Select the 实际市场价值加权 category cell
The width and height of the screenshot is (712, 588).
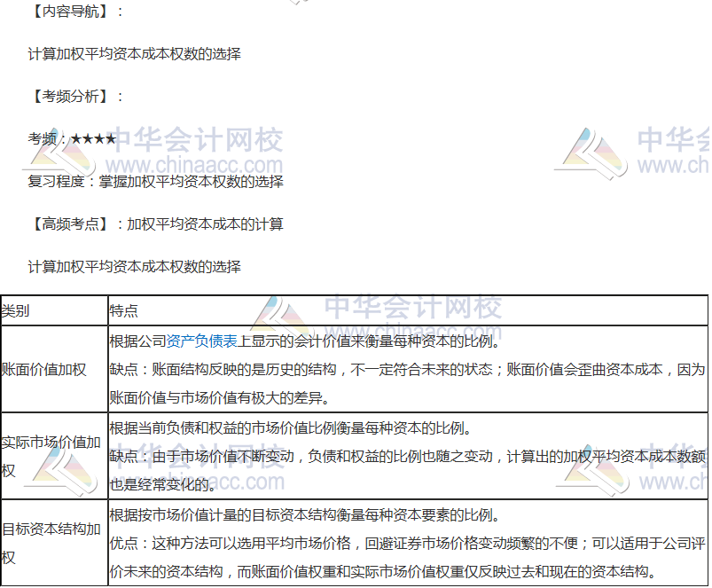[x=51, y=456]
